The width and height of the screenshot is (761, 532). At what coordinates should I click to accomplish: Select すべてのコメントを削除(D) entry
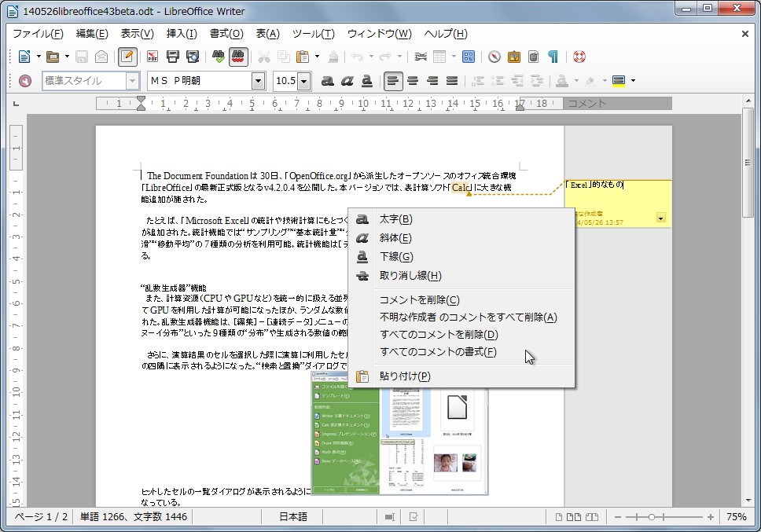pos(461,335)
